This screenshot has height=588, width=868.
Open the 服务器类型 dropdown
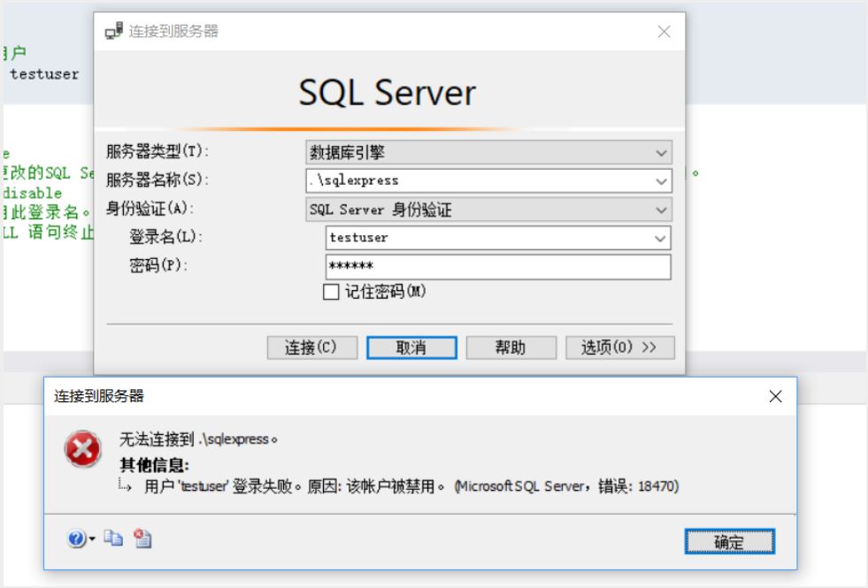point(660,153)
